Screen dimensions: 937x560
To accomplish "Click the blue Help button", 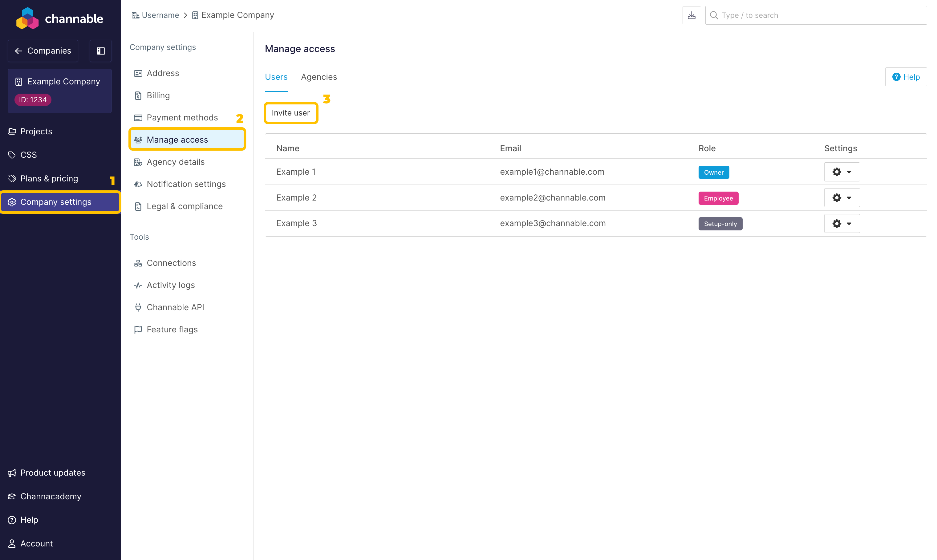I will 906,77.
